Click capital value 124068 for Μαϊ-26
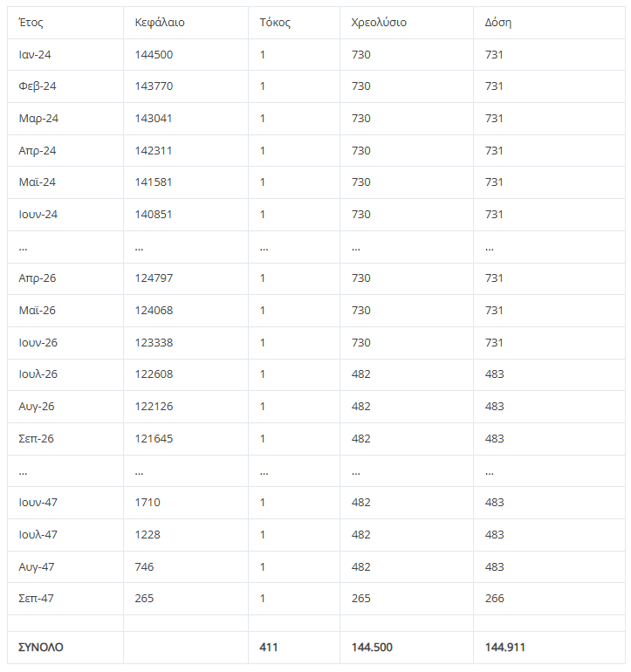This screenshot has width=631, height=672. point(154,311)
